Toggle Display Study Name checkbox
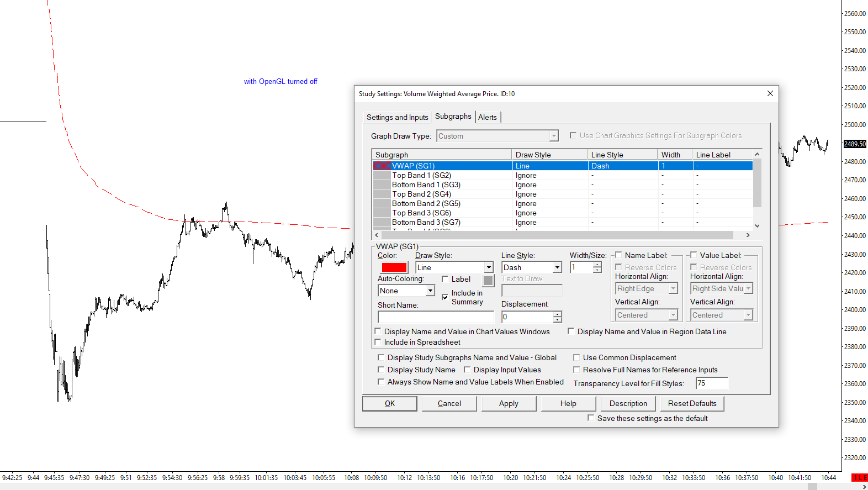Image resolution: width=868 pixels, height=490 pixels. (x=381, y=370)
